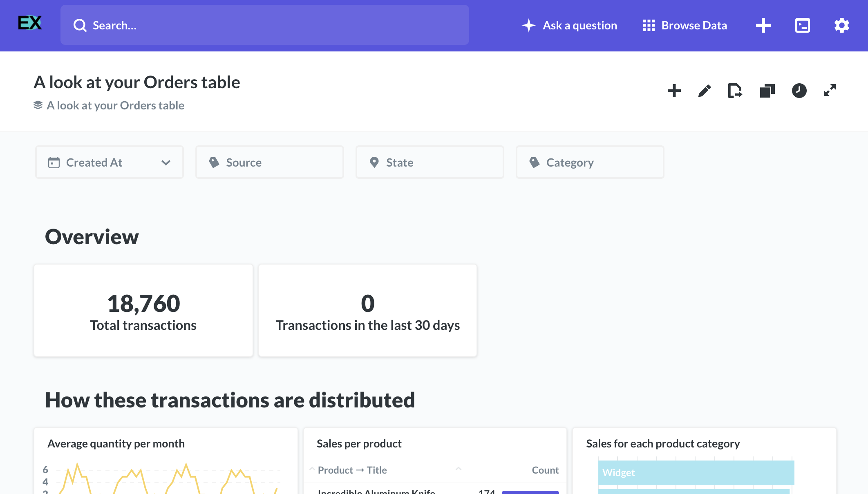The image size is (868, 494).
Task: Click the Browse Data icon
Action: point(649,25)
